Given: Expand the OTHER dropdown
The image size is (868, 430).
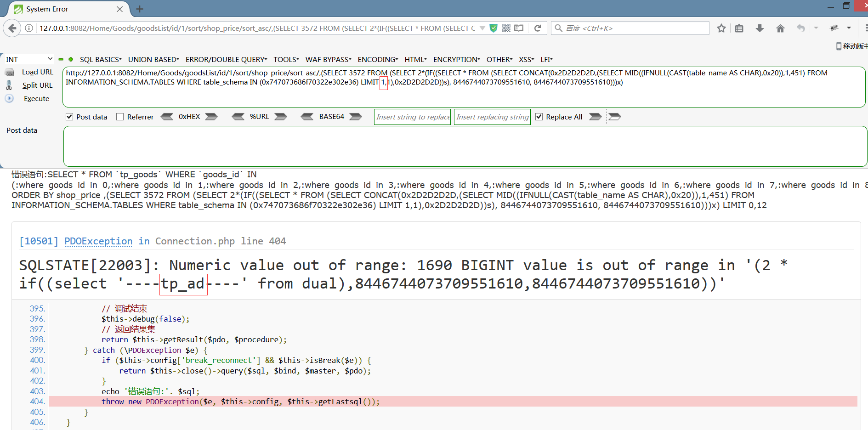Looking at the screenshot, I should click(499, 59).
